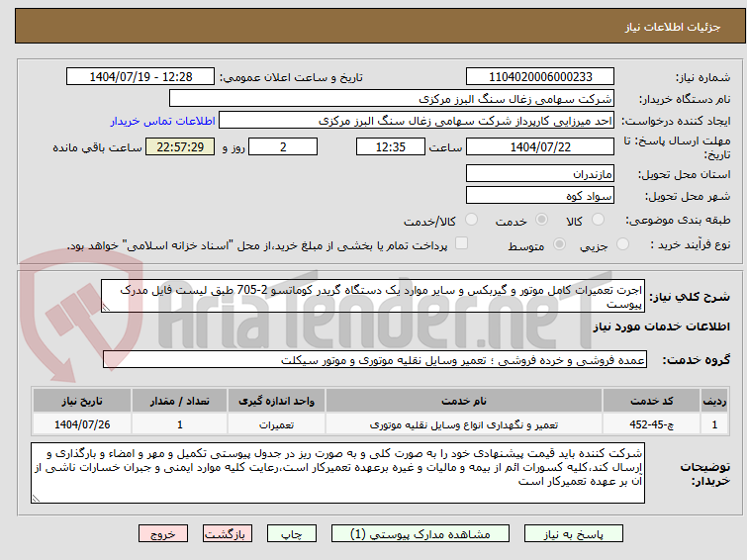Click resize handle of شرح کلی نیاز box
The width and height of the screenshot is (747, 560).
pyautogui.click(x=106, y=308)
